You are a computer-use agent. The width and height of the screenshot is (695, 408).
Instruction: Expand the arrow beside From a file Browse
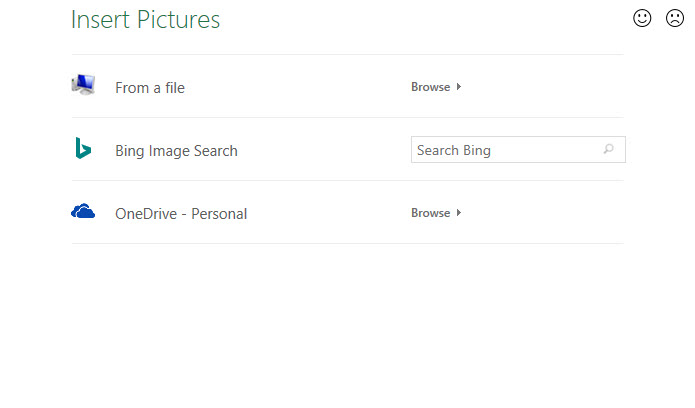click(459, 87)
